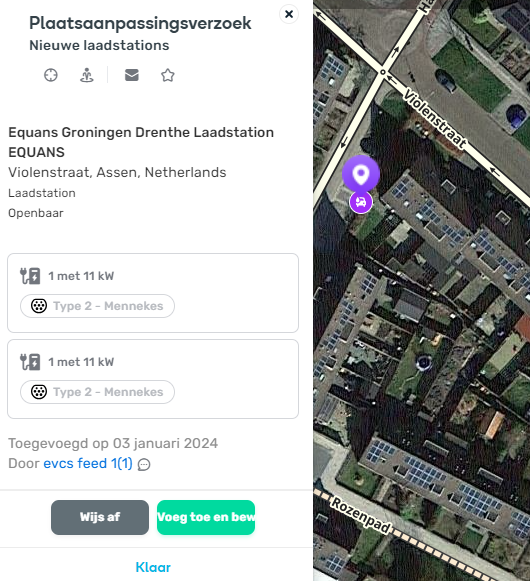Click the envelope message icon
Screen dimensions: 530x581
point(132,75)
